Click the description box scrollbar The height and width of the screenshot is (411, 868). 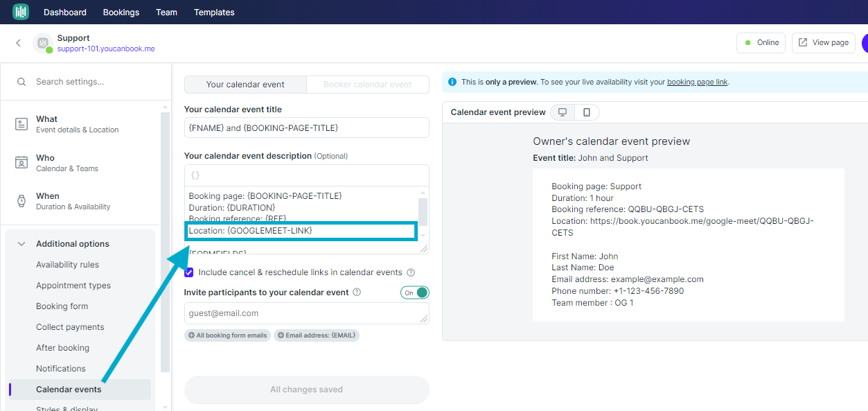pos(423,211)
